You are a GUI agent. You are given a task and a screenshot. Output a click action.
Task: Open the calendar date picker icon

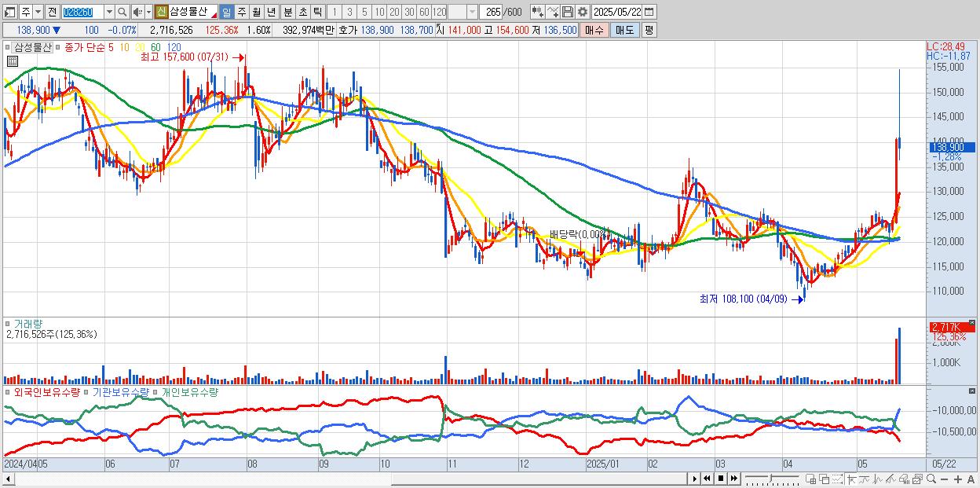point(649,12)
